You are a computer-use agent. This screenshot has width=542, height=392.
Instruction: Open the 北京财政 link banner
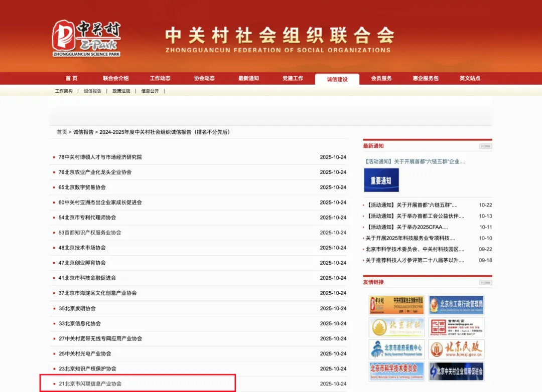click(396, 327)
